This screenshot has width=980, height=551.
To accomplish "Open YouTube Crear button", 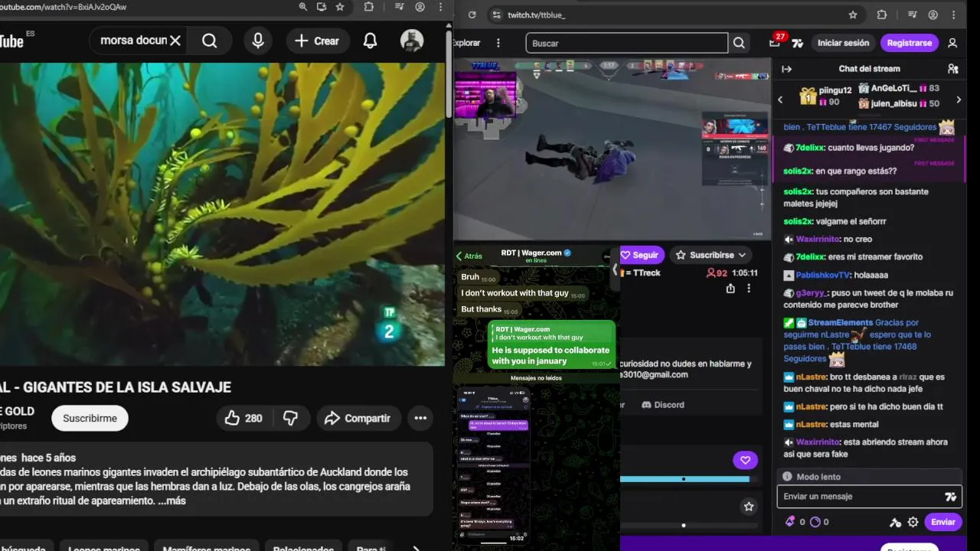I will (x=317, y=41).
